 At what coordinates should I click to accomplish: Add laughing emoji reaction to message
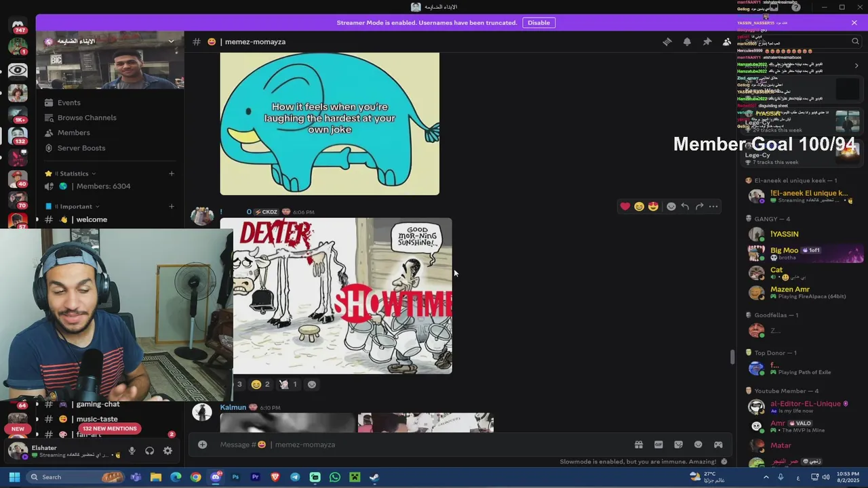[x=639, y=207]
